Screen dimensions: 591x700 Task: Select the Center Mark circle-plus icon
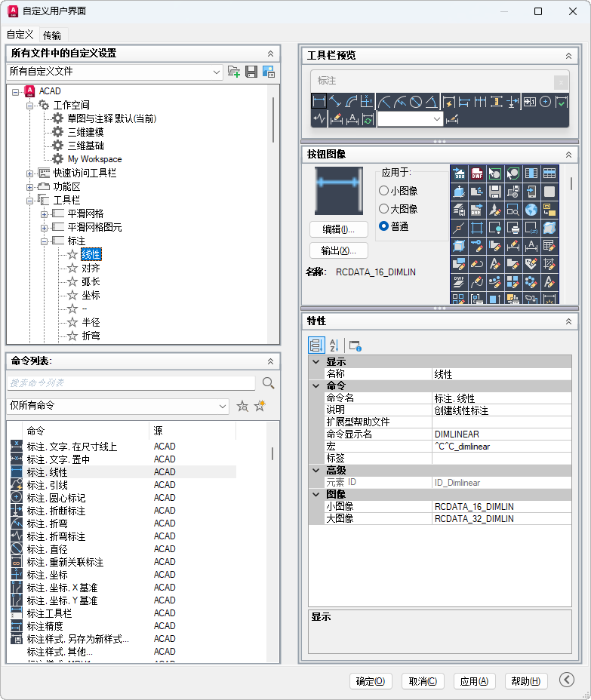tap(545, 102)
